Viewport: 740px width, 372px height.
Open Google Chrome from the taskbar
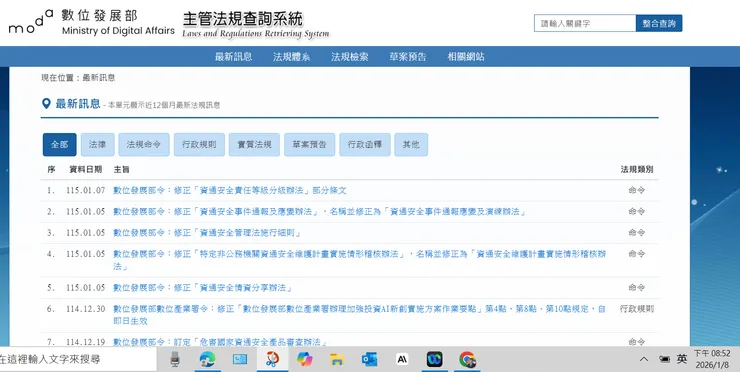467,359
